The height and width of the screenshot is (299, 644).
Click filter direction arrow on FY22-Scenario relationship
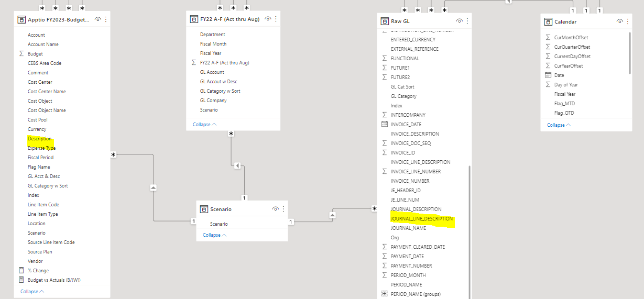pos(237,166)
